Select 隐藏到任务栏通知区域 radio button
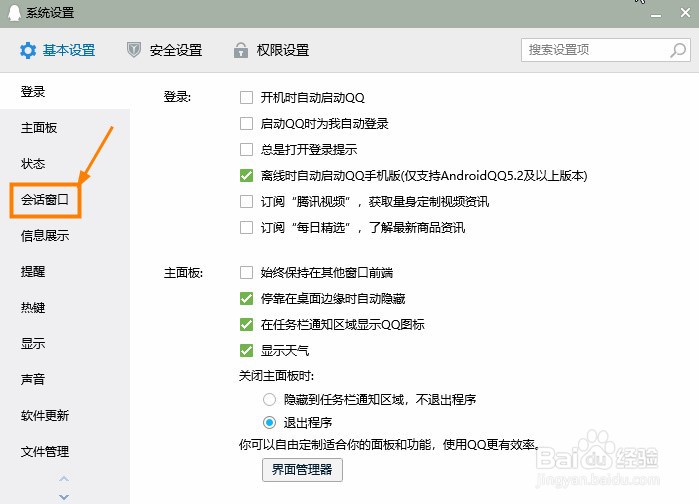Image resolution: width=699 pixels, height=504 pixels. (269, 399)
